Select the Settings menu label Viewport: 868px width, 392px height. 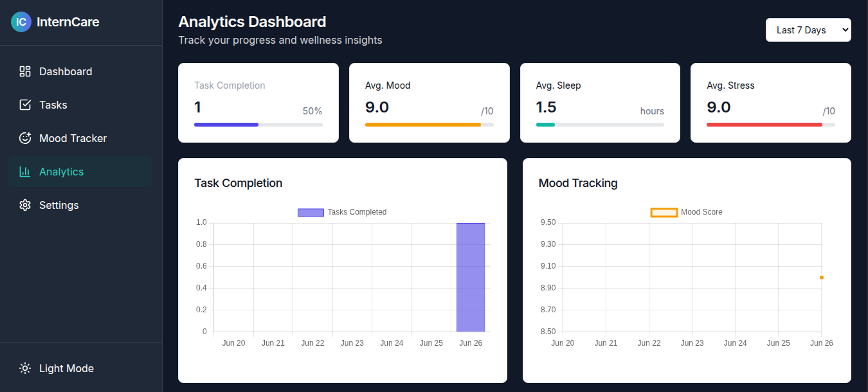pyautogui.click(x=59, y=205)
